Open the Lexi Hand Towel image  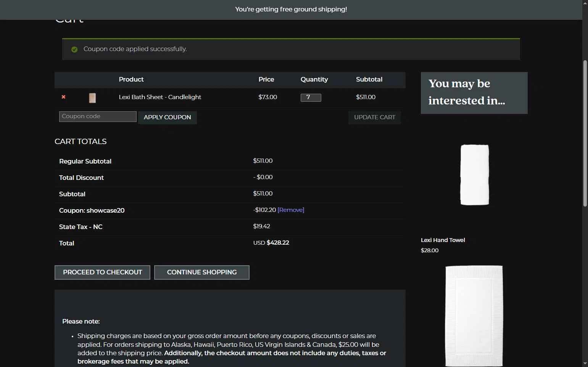click(474, 175)
